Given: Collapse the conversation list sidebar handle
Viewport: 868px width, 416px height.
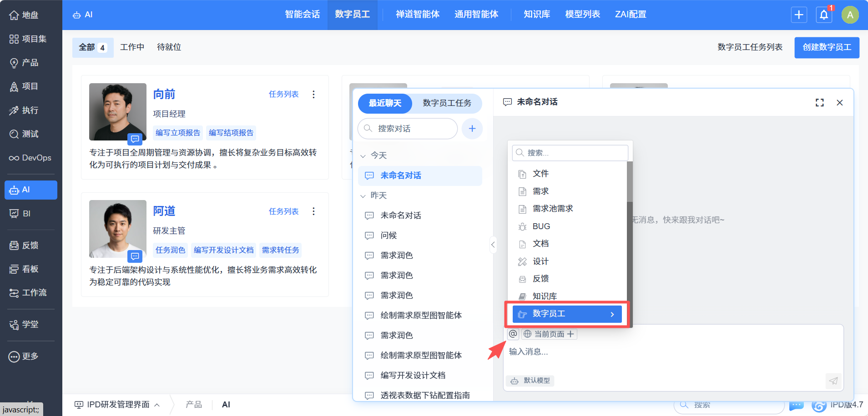Looking at the screenshot, I should 493,245.
